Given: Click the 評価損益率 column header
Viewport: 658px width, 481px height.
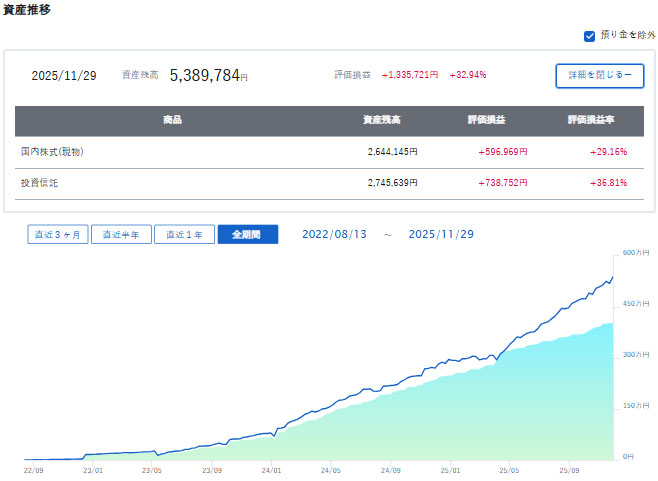Looking at the screenshot, I should (591, 120).
